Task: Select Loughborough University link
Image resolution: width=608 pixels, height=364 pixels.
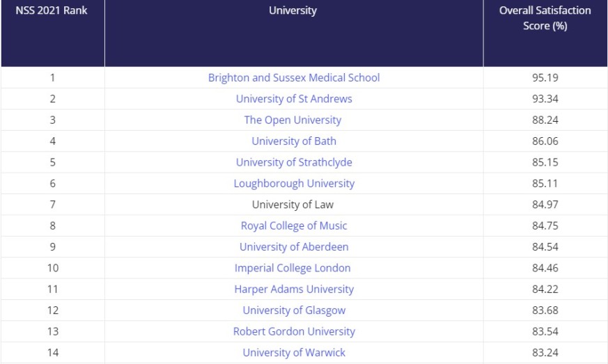Action: pyautogui.click(x=294, y=183)
